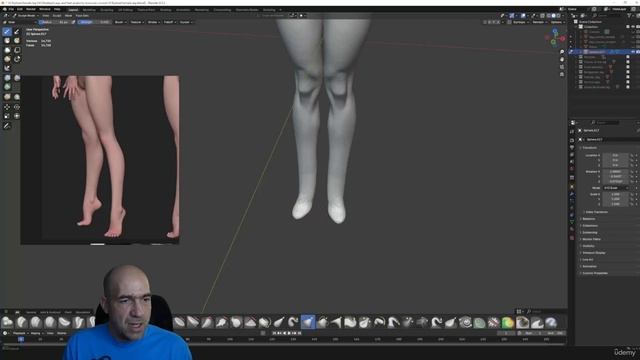Open the timeline Keying popover

tap(36, 333)
